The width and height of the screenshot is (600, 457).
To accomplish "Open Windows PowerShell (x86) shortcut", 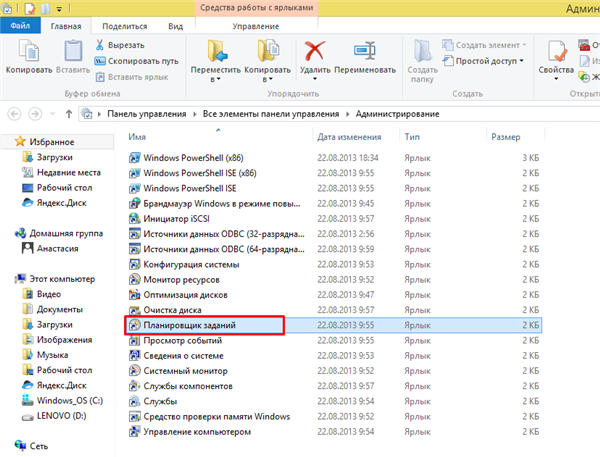I will pyautogui.click(x=193, y=158).
